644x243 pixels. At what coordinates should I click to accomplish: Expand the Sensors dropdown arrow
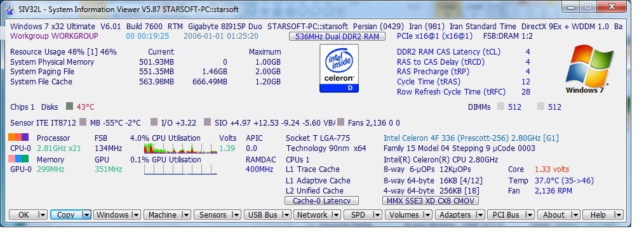point(236,214)
